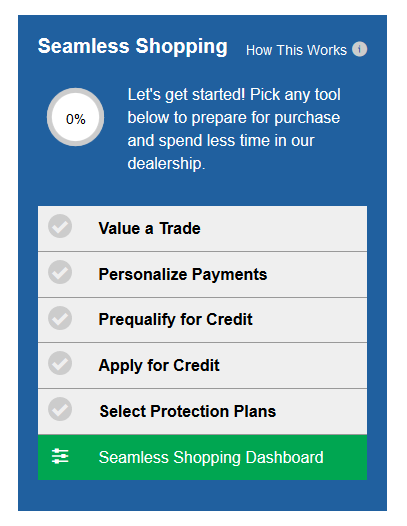The image size is (407, 526).
Task: Select the Value a Trade option
Action: [x=202, y=229]
